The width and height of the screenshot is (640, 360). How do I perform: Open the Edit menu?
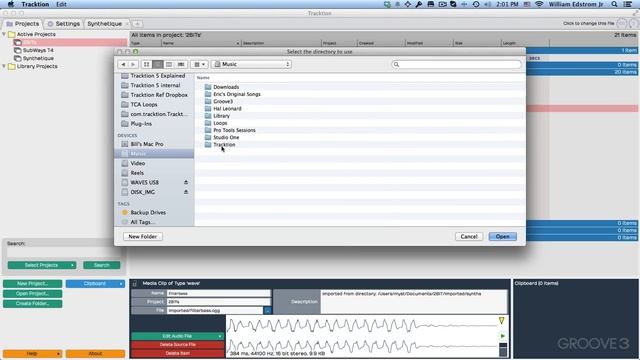(61, 4)
